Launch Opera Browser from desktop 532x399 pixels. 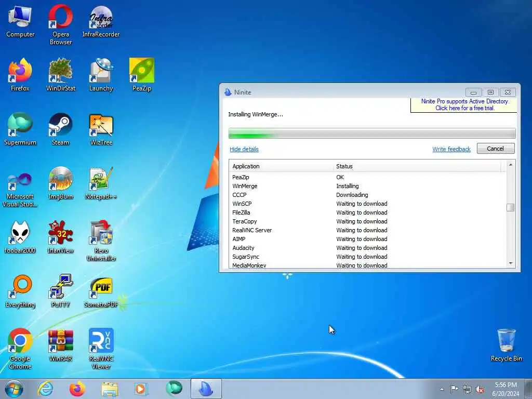60,24
